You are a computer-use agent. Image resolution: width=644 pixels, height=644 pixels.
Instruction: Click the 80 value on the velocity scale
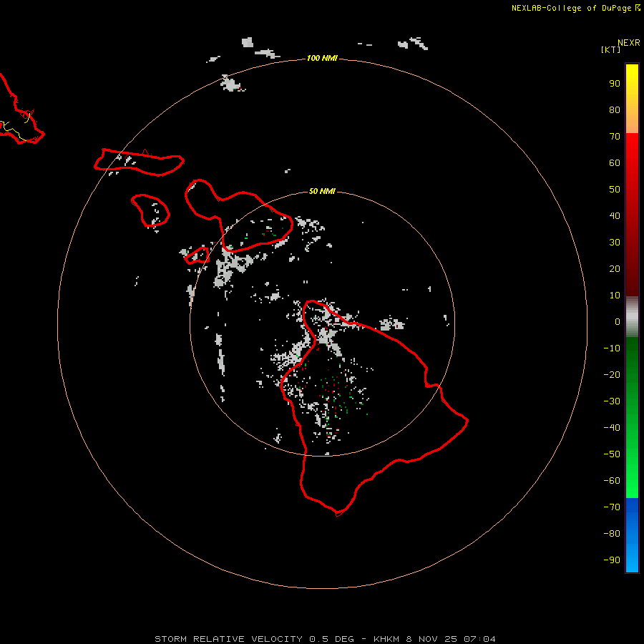(615, 110)
